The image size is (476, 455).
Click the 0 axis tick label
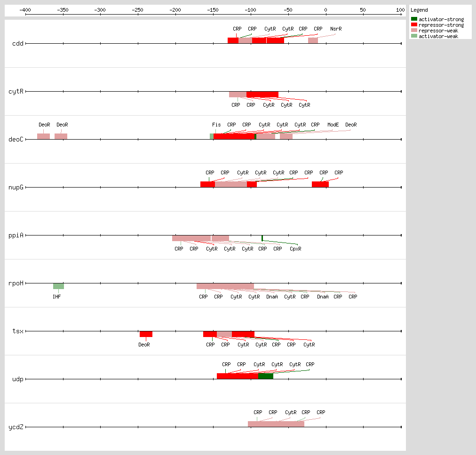tap(326, 10)
